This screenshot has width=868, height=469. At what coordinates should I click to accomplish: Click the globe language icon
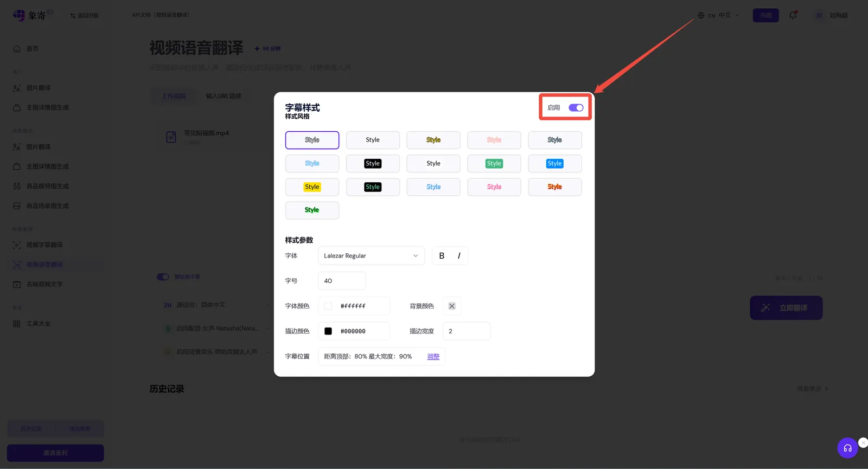click(x=701, y=15)
